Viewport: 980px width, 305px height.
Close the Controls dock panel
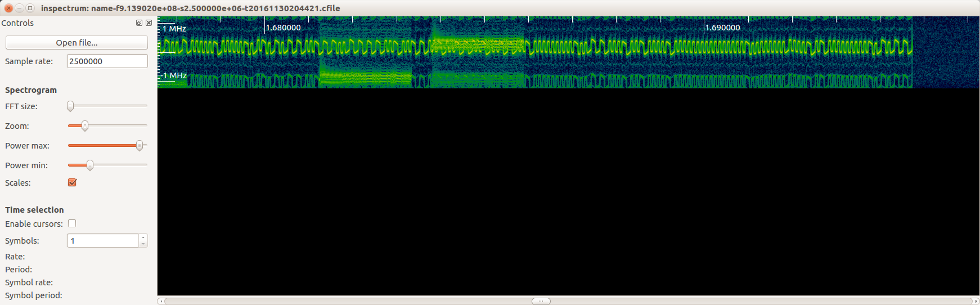(x=149, y=23)
